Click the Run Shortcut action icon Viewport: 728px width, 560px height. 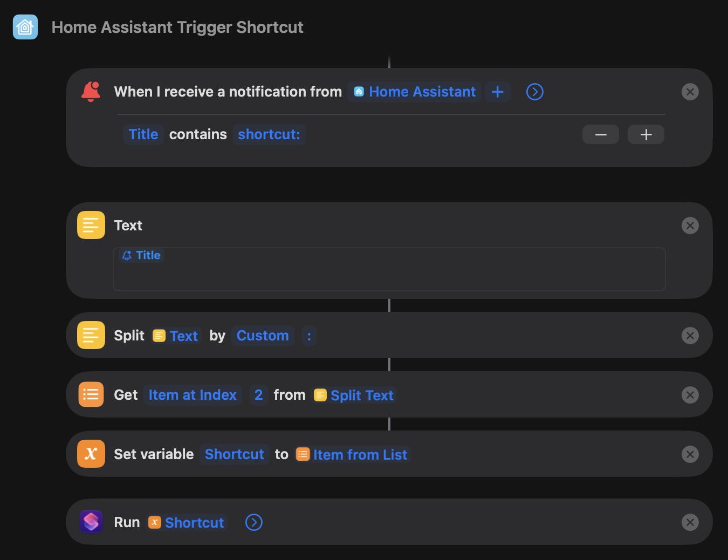click(91, 522)
